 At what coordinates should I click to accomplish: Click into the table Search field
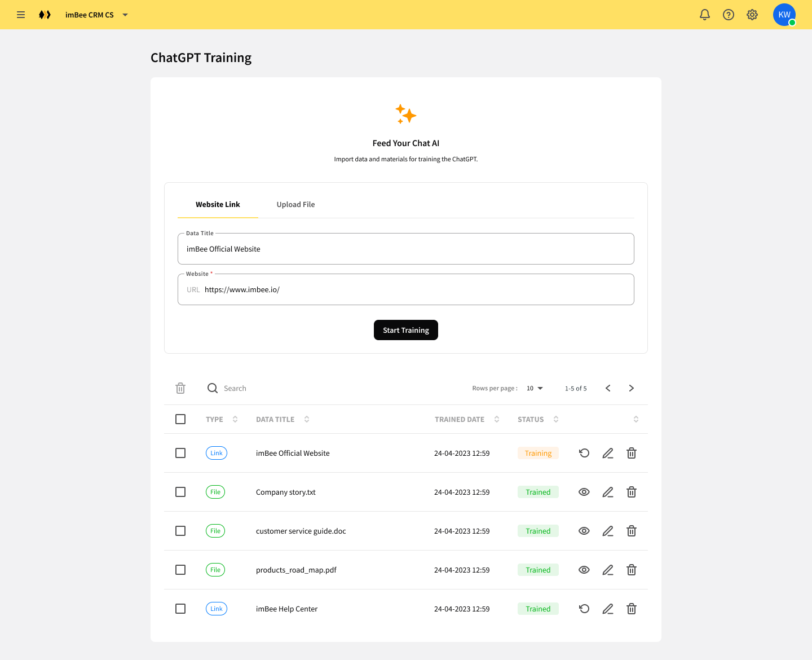click(235, 388)
